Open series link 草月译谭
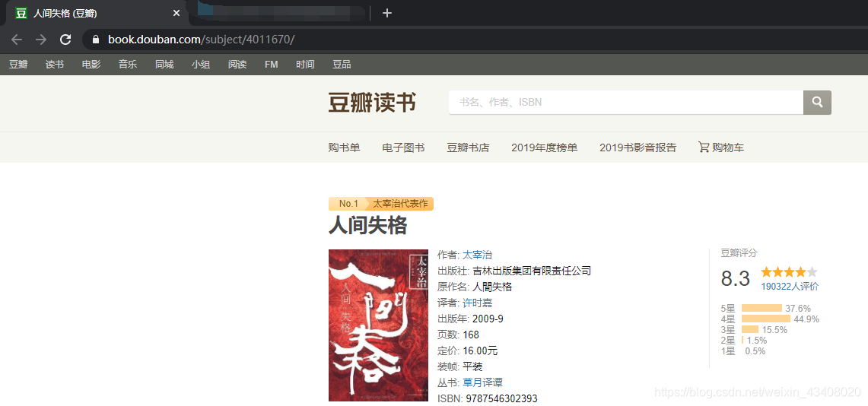The height and width of the screenshot is (406, 868). pos(483,382)
